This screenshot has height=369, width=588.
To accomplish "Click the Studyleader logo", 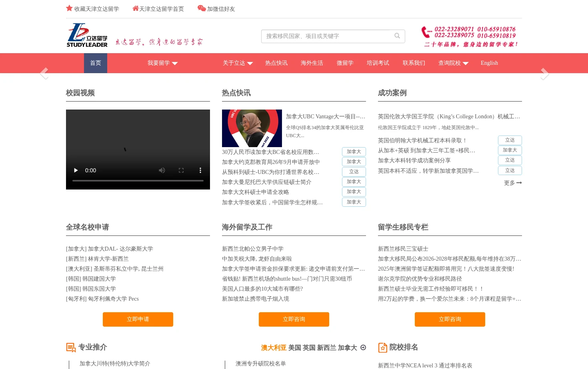I will click(x=87, y=35).
